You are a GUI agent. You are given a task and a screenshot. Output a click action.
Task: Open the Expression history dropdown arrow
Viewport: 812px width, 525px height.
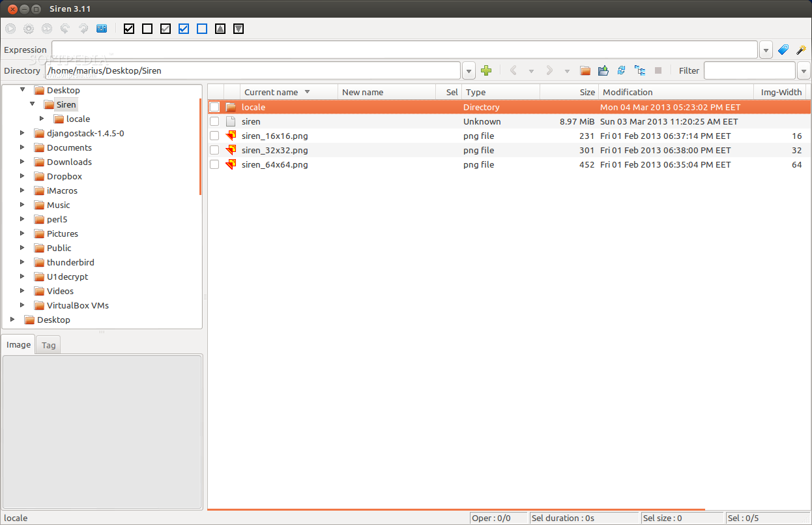tap(766, 50)
